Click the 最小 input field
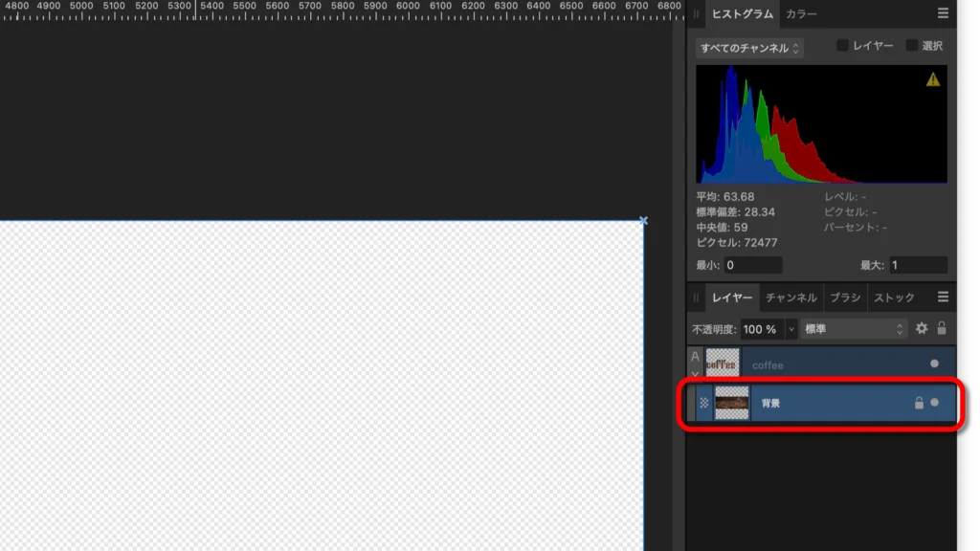 [752, 265]
